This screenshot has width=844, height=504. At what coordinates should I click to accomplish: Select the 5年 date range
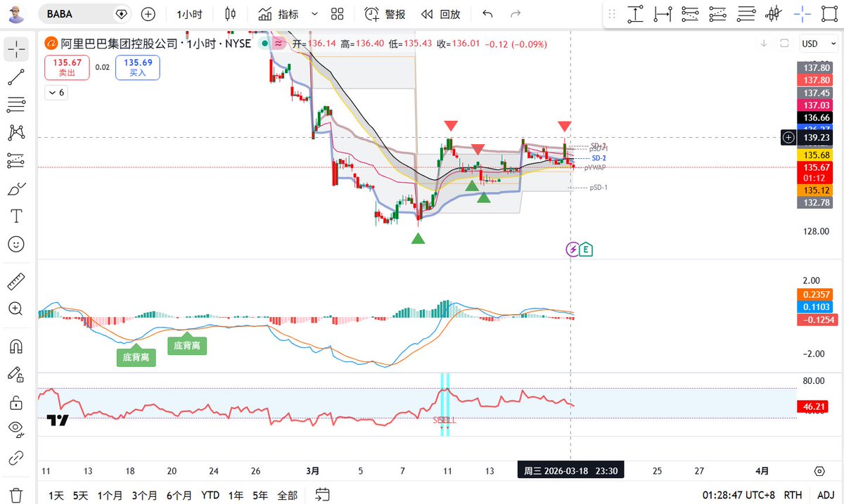tap(260, 496)
